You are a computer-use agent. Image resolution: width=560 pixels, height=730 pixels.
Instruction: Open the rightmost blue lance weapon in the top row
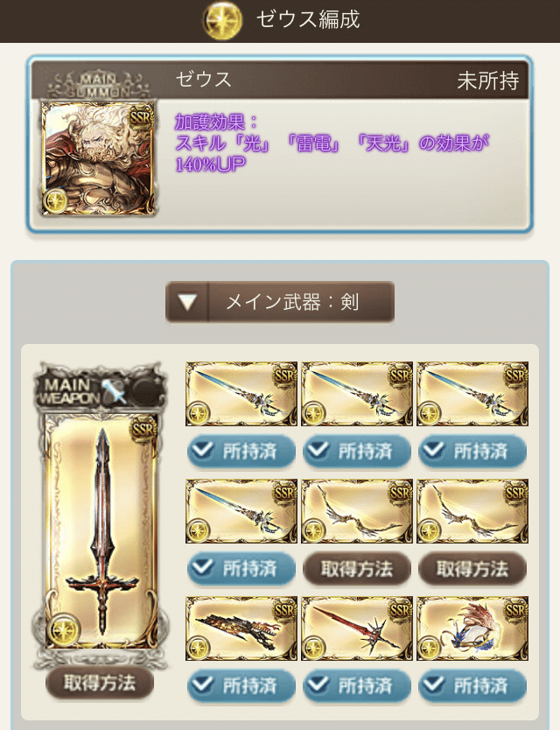[472, 394]
